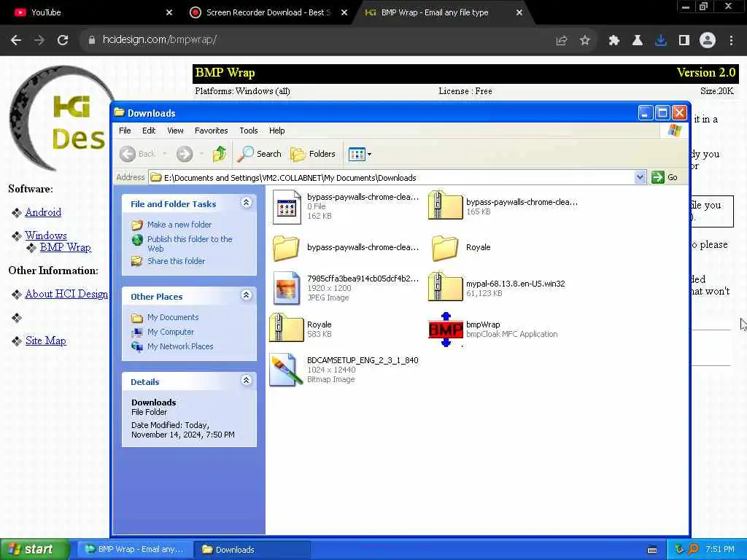Close the YouTube browser tab
747x560 pixels.
169,12
